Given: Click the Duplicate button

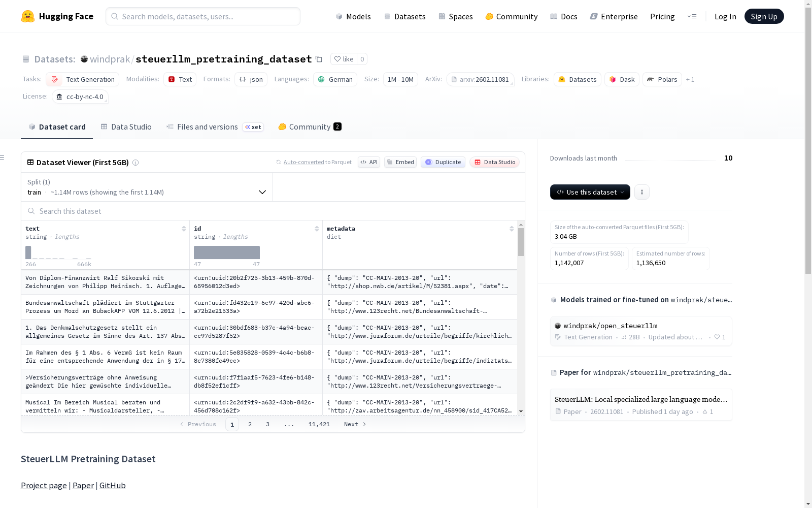Looking at the screenshot, I should coord(443,162).
